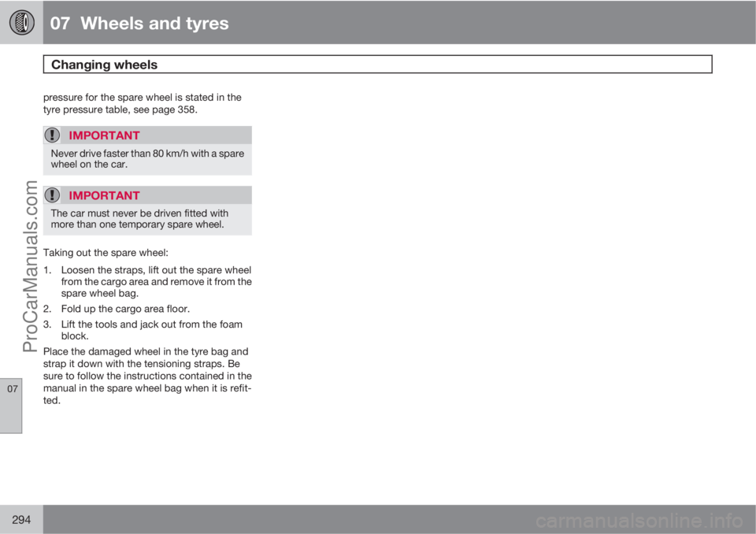Click step 2 'Fold up the cargo area floor'
Screen dimensions: 756x534
tap(125, 309)
